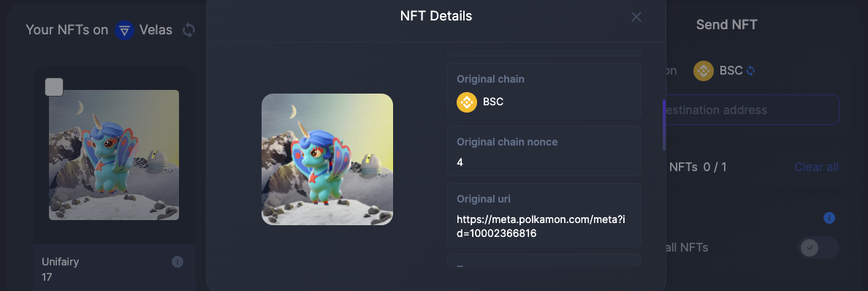
Task: Close the NFT Details dialog
Action: (636, 18)
